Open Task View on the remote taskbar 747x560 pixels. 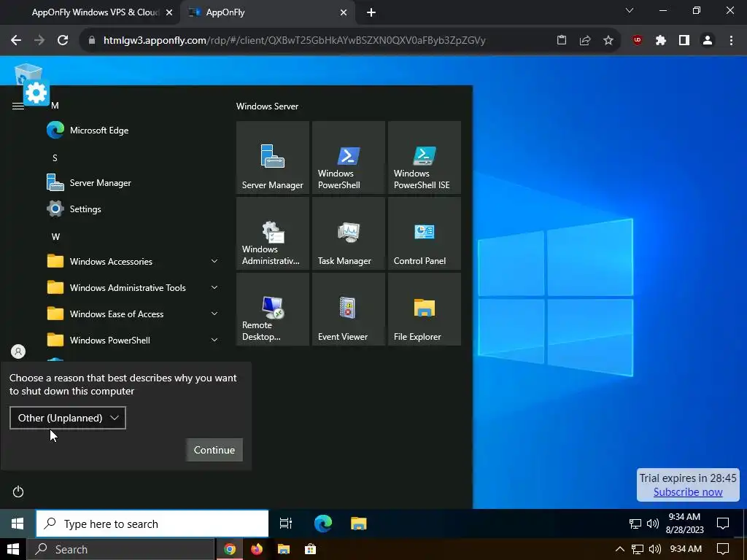(286, 524)
